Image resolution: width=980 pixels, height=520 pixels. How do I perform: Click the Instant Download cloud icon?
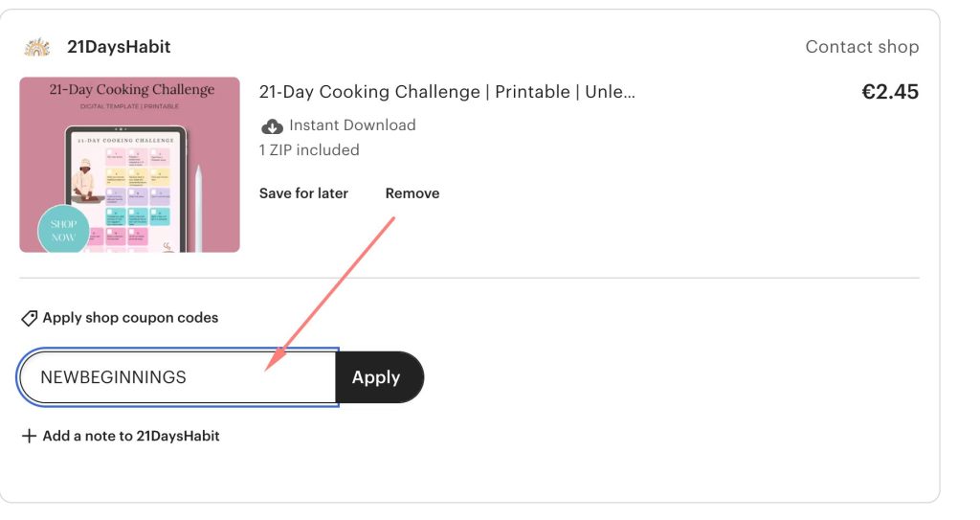click(272, 125)
